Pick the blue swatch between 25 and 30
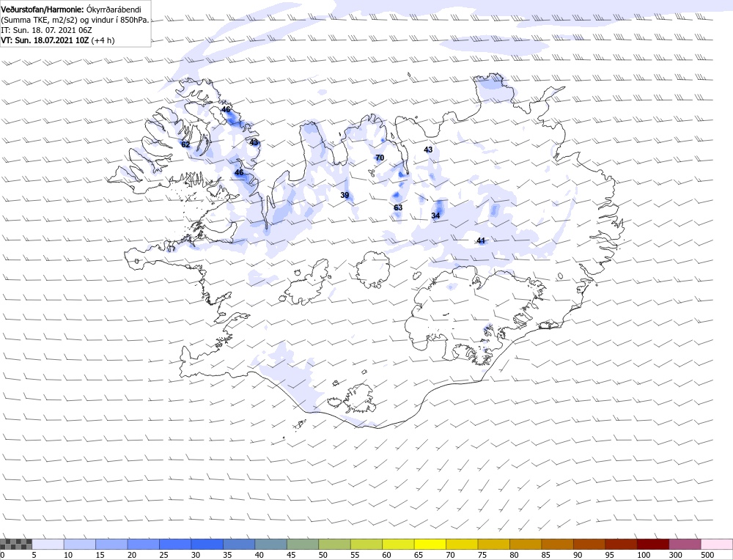Image resolution: width=733 pixels, height=560 pixels. coord(175,544)
